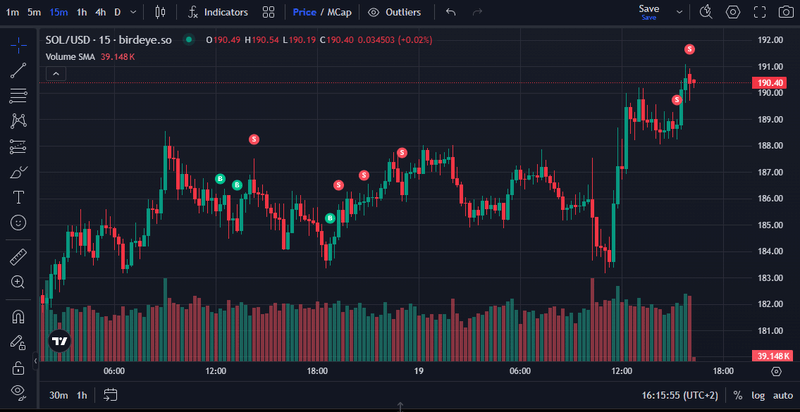Select the text annotation tool
800x412 pixels.
(x=18, y=197)
